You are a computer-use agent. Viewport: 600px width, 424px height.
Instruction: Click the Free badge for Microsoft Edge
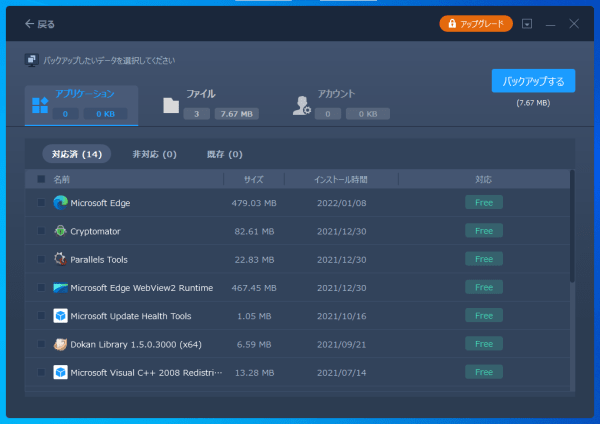click(x=484, y=202)
